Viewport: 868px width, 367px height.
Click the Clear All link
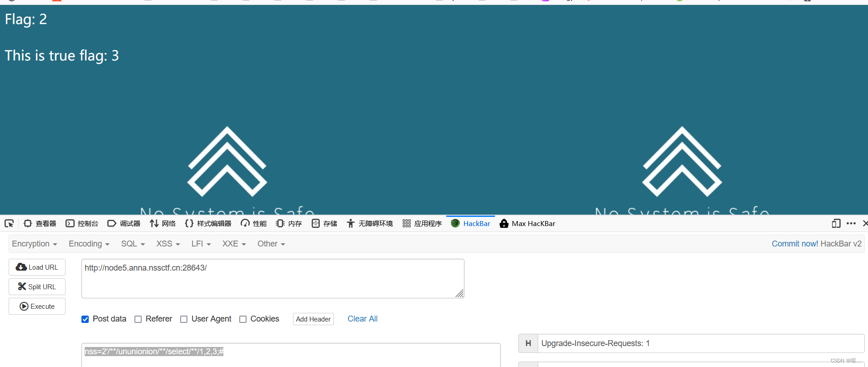tap(363, 319)
